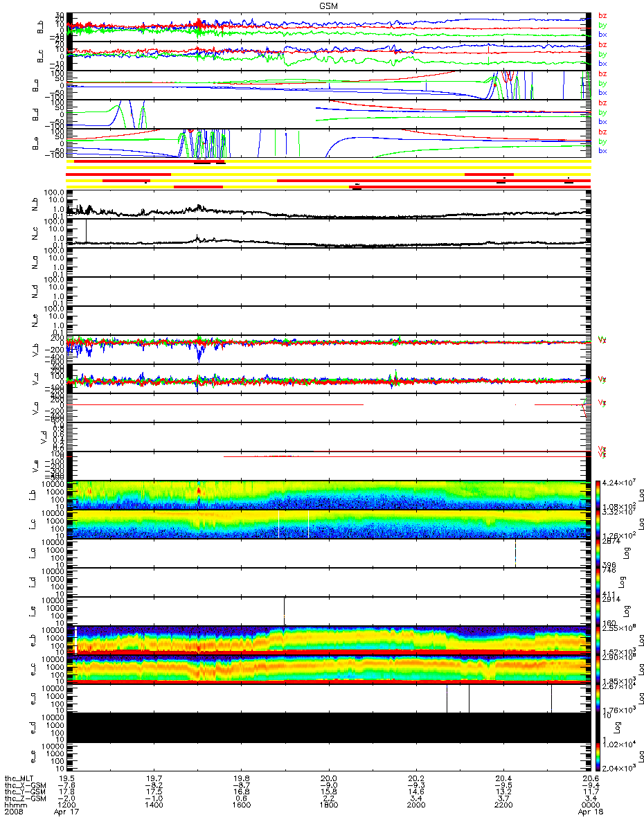This screenshot has height=831, width=644.
Task: Click the thc_Z-GSM footer label
Action: [24, 798]
